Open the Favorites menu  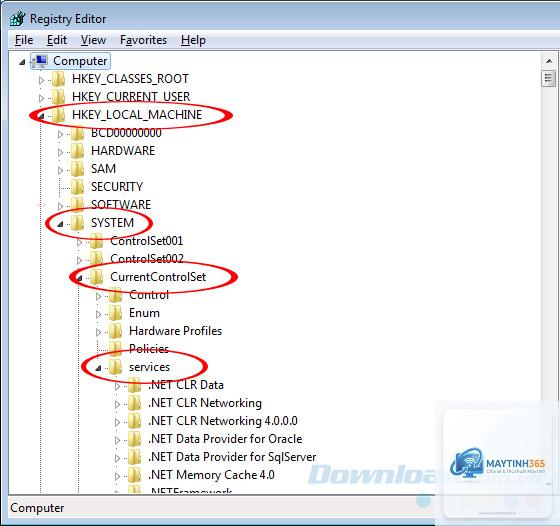[x=143, y=40]
